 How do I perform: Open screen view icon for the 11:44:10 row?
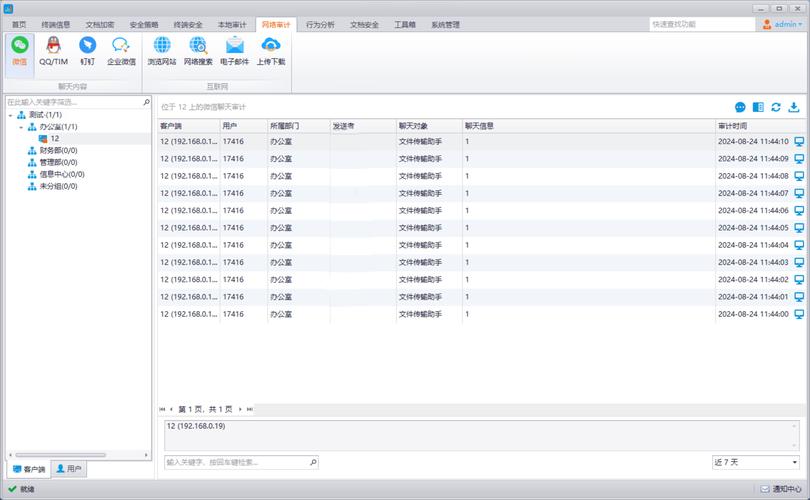[x=799, y=142]
